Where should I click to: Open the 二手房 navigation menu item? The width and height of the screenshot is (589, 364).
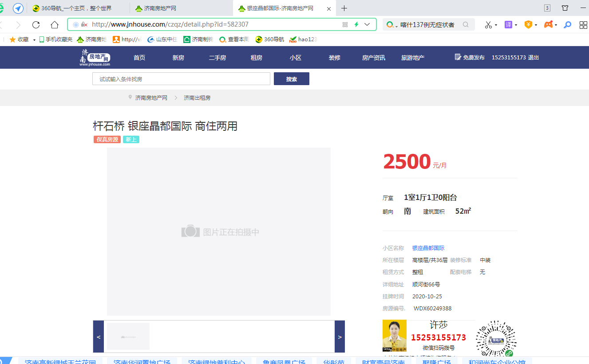pyautogui.click(x=217, y=58)
